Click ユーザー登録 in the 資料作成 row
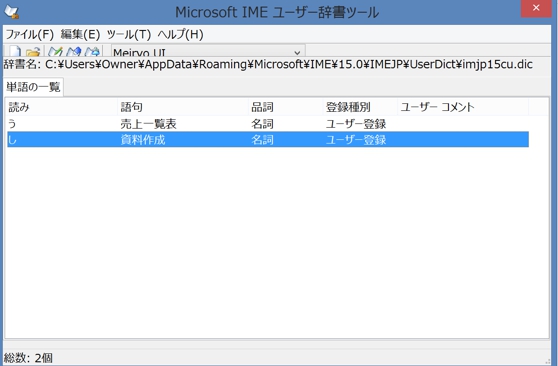558x366 pixels. 356,140
